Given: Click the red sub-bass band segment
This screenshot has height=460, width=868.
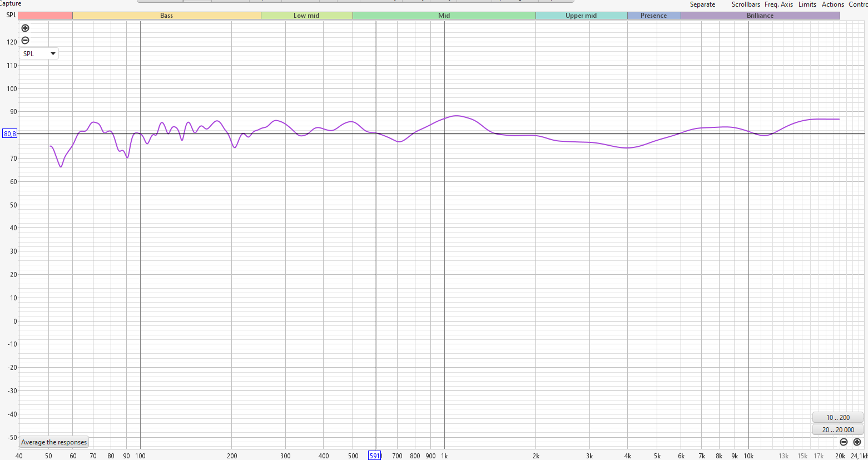Looking at the screenshot, I should click(45, 16).
